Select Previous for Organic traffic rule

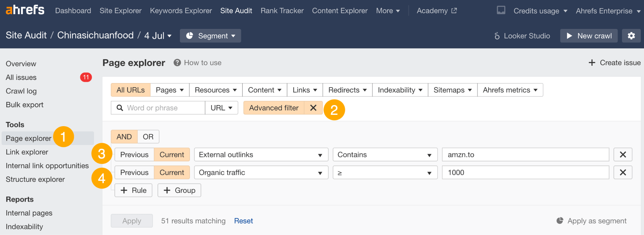coord(134,172)
